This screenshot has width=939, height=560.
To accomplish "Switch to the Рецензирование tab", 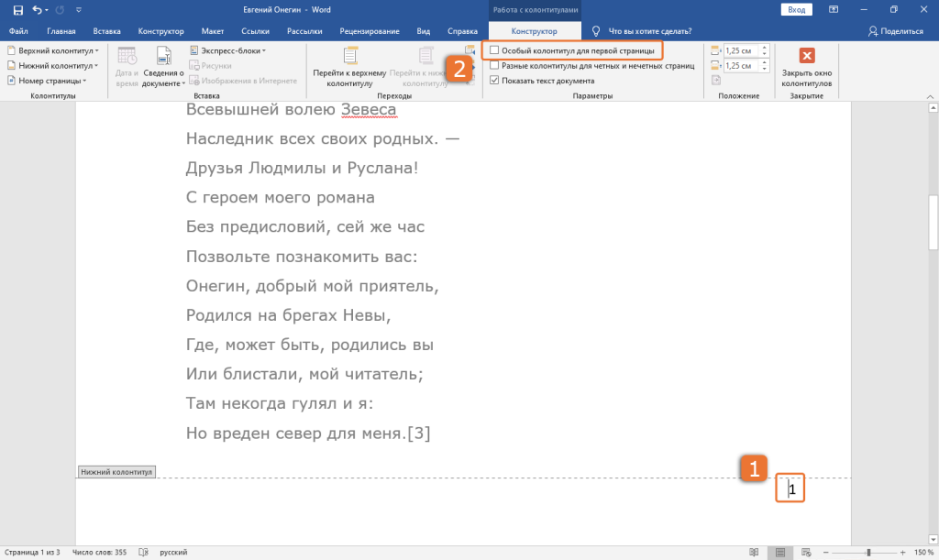I will (370, 31).
